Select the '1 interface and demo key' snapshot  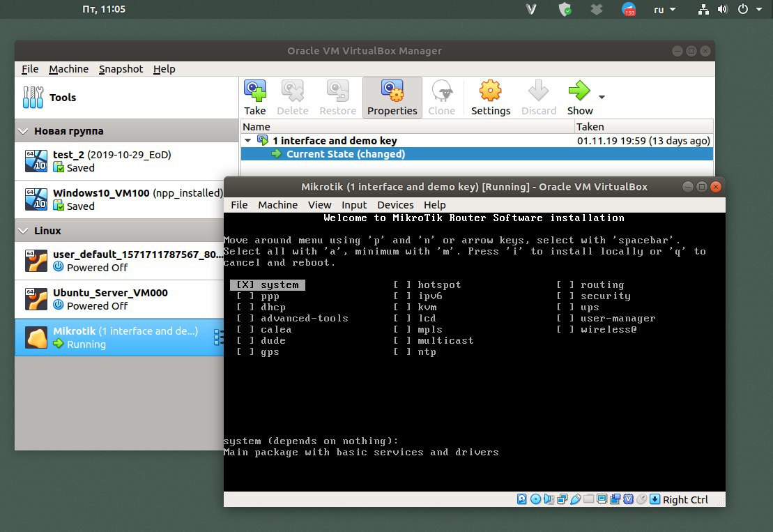click(477, 141)
